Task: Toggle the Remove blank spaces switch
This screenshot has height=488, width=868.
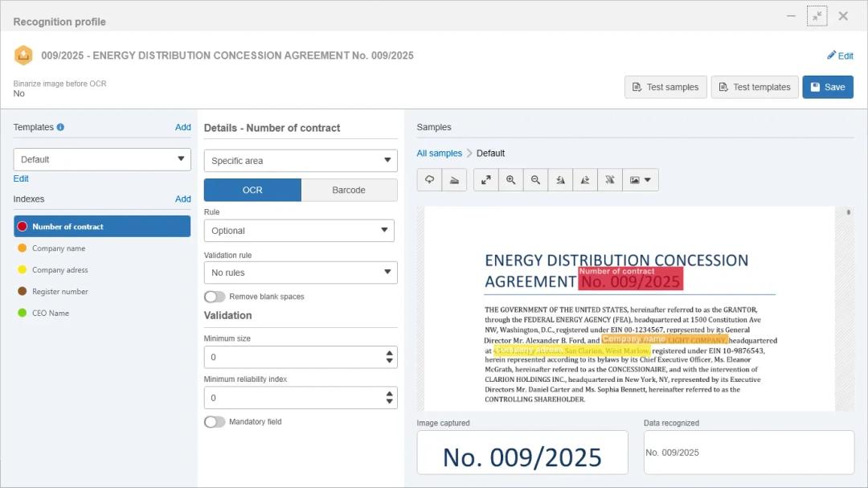Action: coord(215,297)
